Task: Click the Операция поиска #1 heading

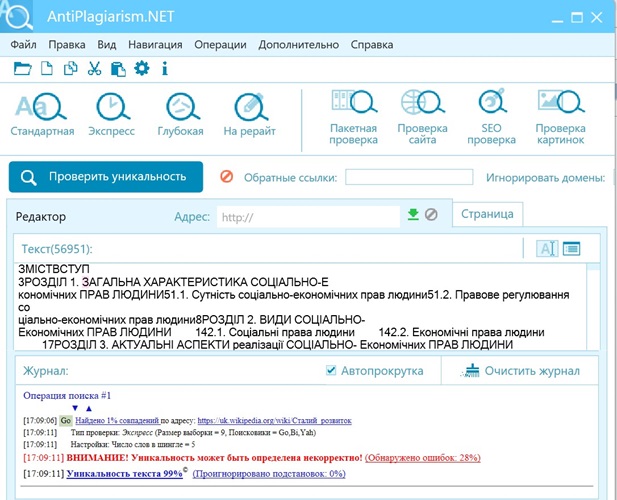Action: point(67,395)
